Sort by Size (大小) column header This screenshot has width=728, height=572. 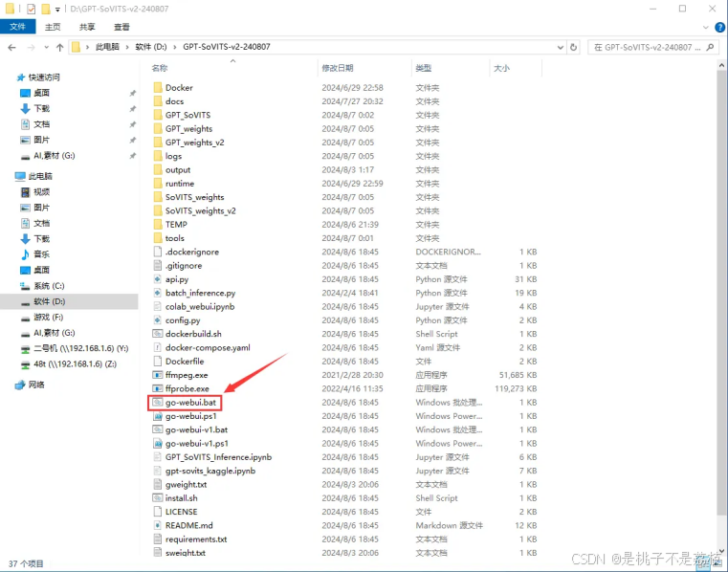(x=501, y=68)
